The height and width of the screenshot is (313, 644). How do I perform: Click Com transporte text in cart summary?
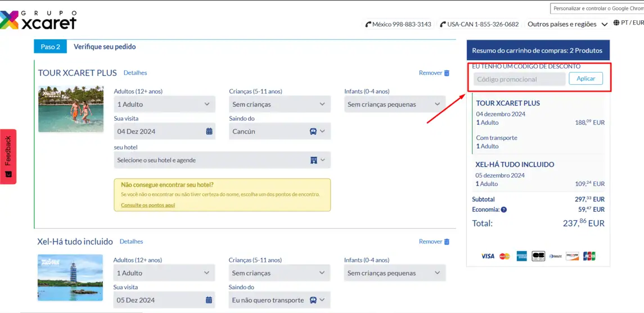click(x=497, y=138)
